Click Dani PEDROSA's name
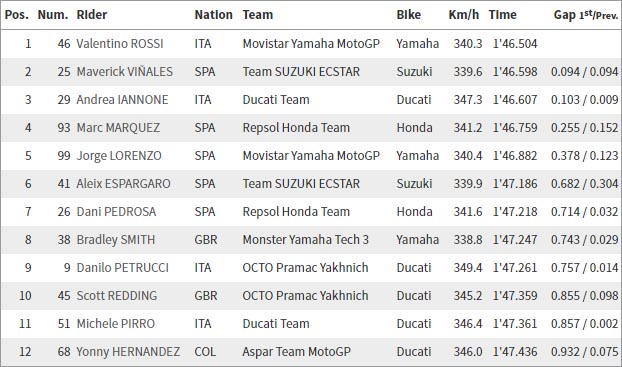This screenshot has width=622, height=367. [x=116, y=211]
